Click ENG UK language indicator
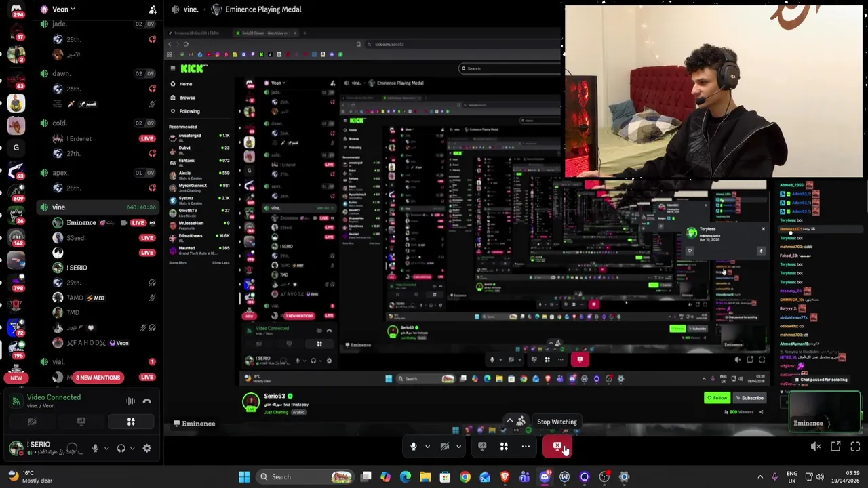This screenshot has height=488, width=868. (792, 476)
